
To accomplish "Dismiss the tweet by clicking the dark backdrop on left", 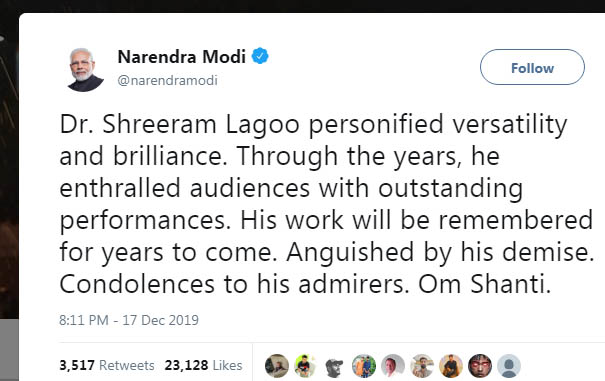I will click(9, 193).
